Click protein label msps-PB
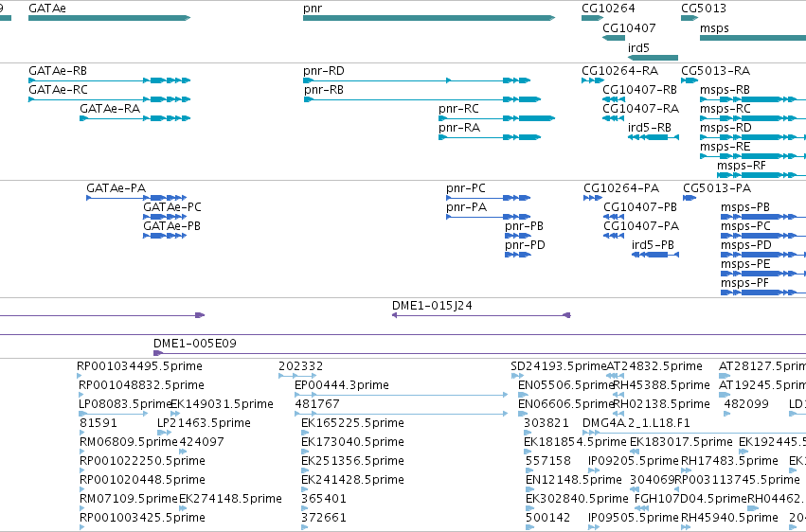This screenshot has height=532, width=806. (x=745, y=207)
